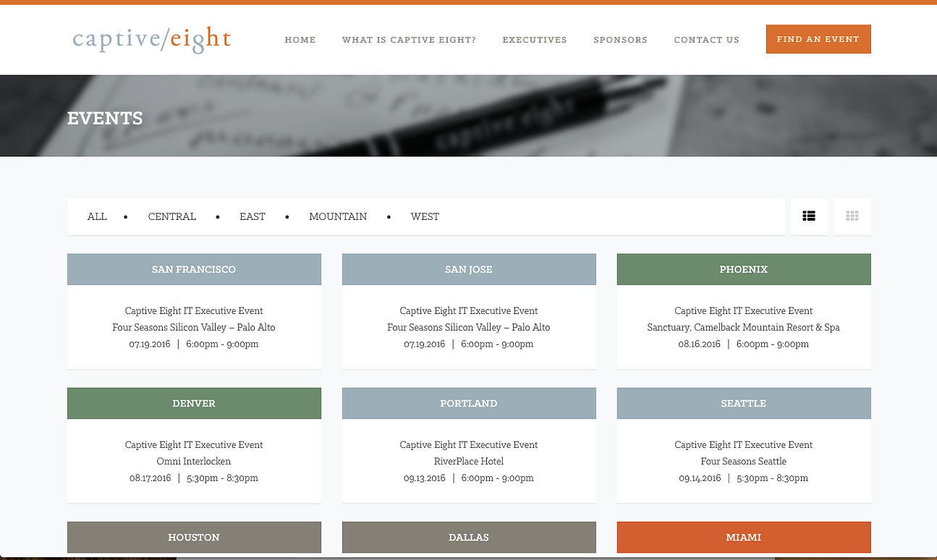
Task: Open What Is Captive Eight? page
Action: point(409,40)
